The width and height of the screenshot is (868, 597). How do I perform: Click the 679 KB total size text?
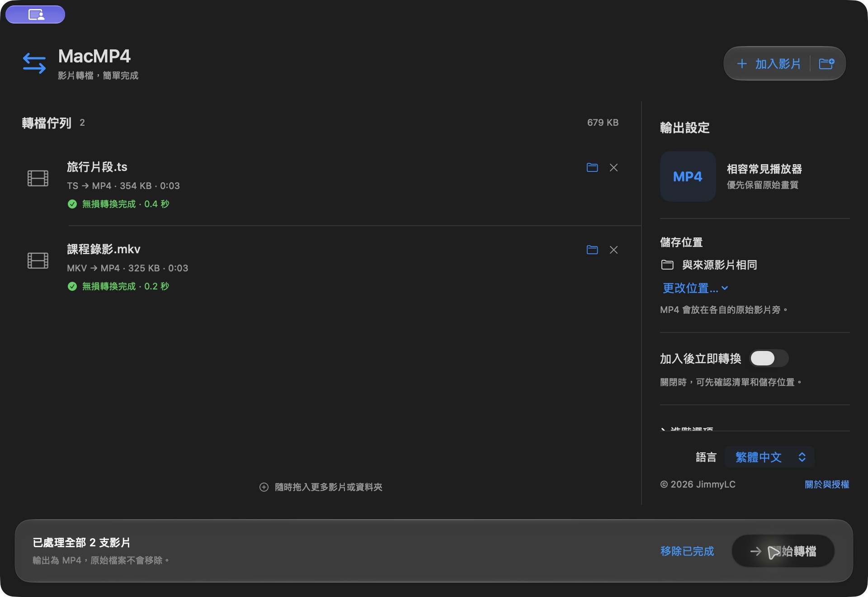pyautogui.click(x=603, y=123)
